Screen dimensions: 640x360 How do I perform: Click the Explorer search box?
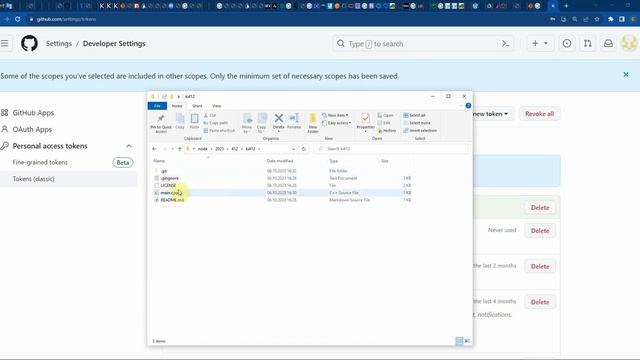(391, 149)
